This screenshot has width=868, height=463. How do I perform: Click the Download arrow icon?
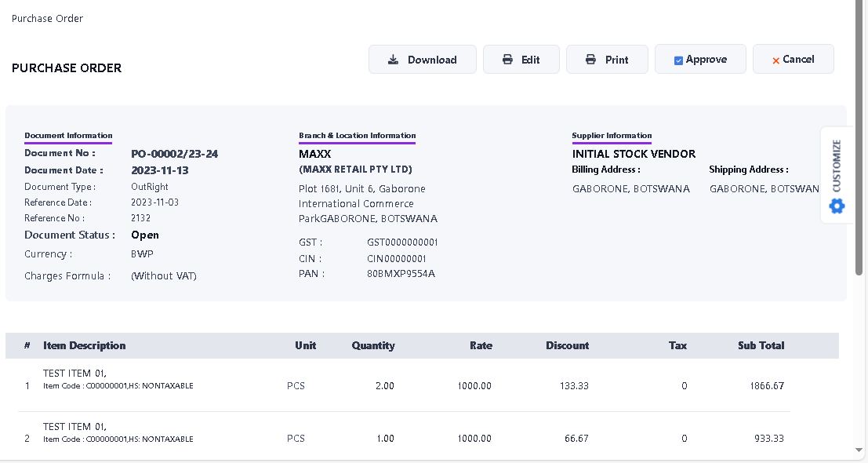[x=394, y=60]
